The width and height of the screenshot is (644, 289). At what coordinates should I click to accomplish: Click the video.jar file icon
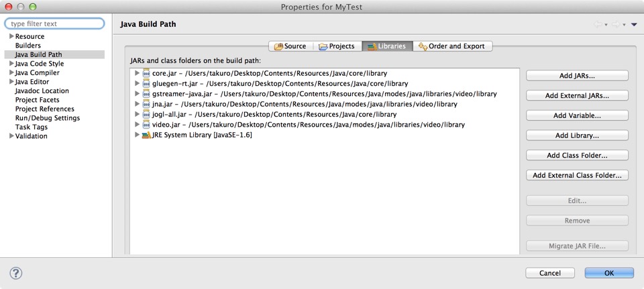point(146,125)
